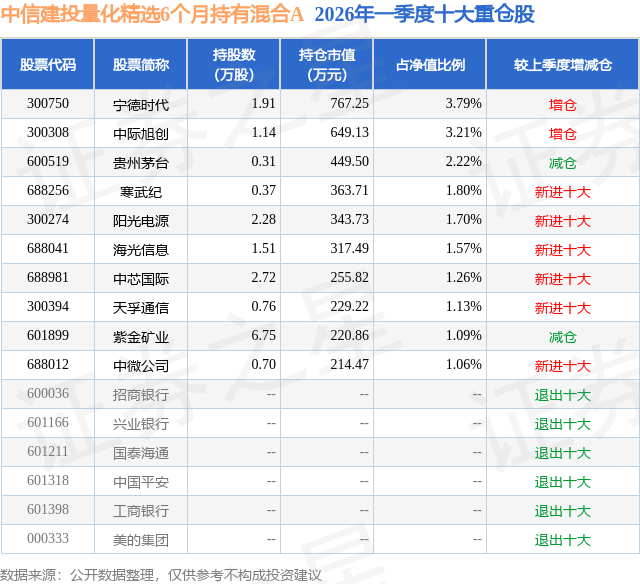Select stock code 300750

click(48, 104)
